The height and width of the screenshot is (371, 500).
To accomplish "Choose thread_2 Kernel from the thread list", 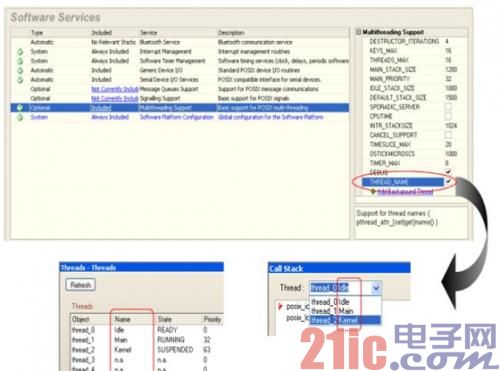I will tap(345, 320).
